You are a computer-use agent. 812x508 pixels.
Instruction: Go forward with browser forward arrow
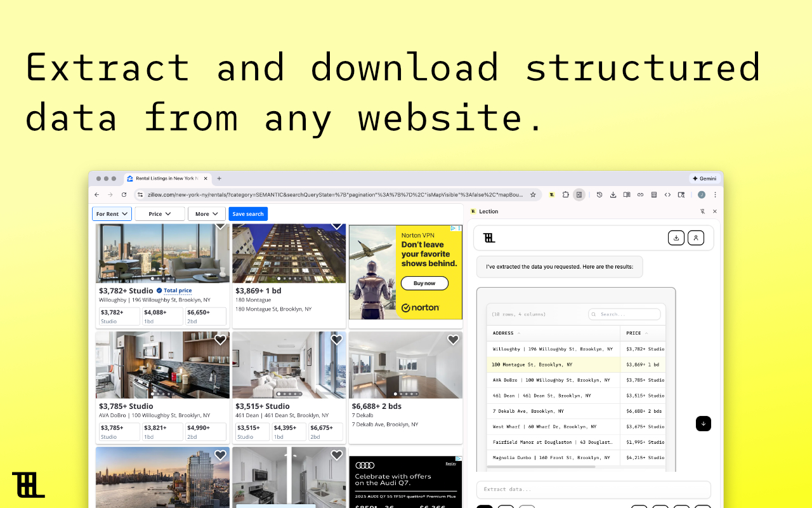click(110, 195)
